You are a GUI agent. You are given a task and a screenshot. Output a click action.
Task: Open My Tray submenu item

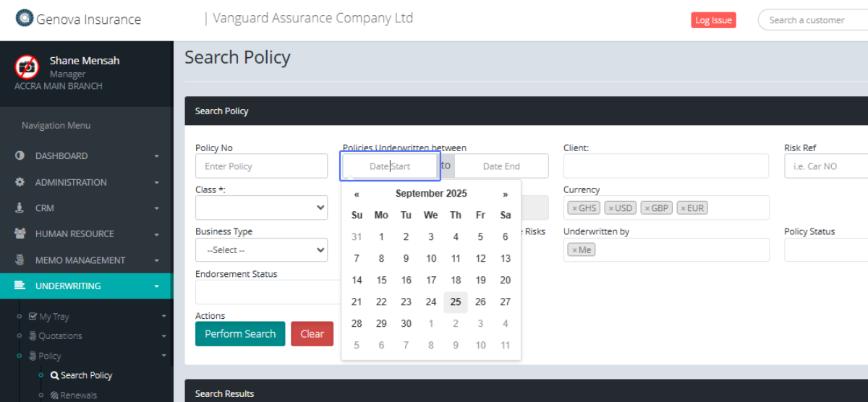tap(54, 317)
